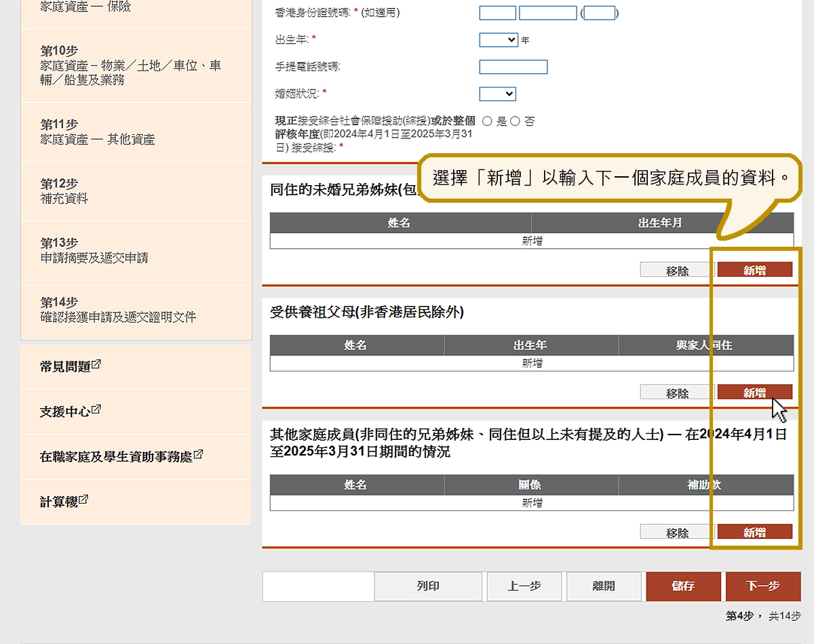Expand the 婚姻狀況 dropdown
The width and height of the screenshot is (814, 644).
click(x=497, y=94)
